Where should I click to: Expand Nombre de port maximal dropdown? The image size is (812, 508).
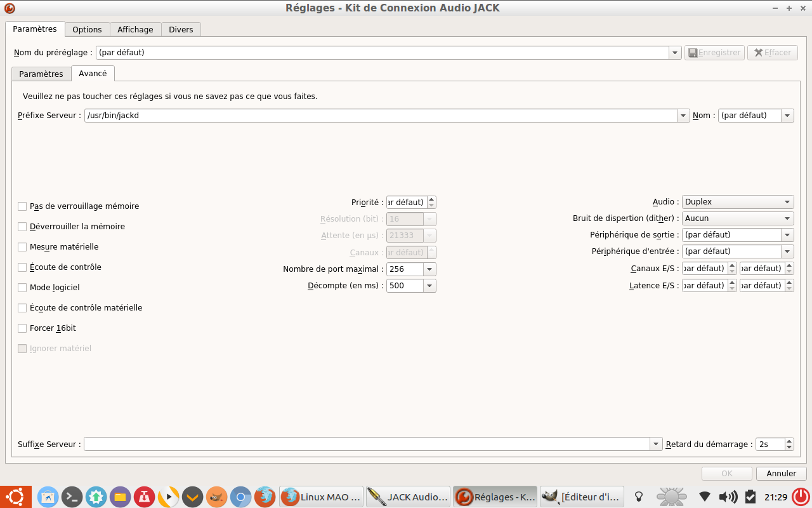pos(429,269)
